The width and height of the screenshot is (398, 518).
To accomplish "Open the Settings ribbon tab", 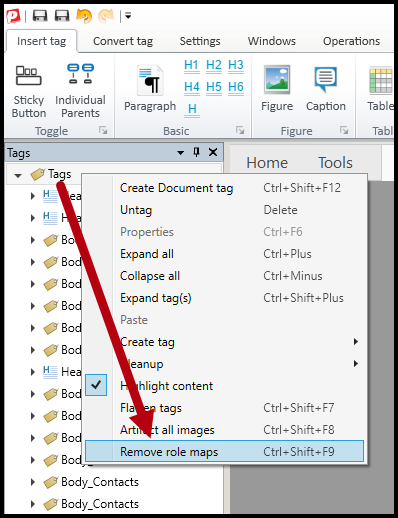I will (x=200, y=41).
